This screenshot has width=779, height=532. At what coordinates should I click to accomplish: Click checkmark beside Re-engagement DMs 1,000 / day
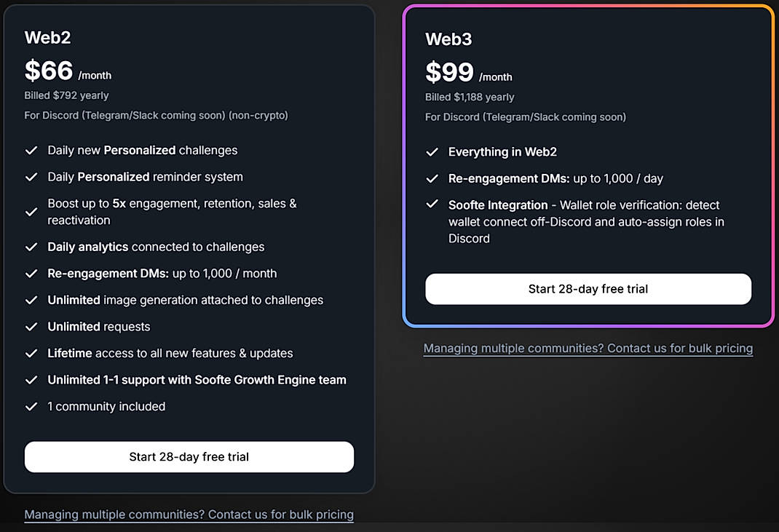pos(432,178)
